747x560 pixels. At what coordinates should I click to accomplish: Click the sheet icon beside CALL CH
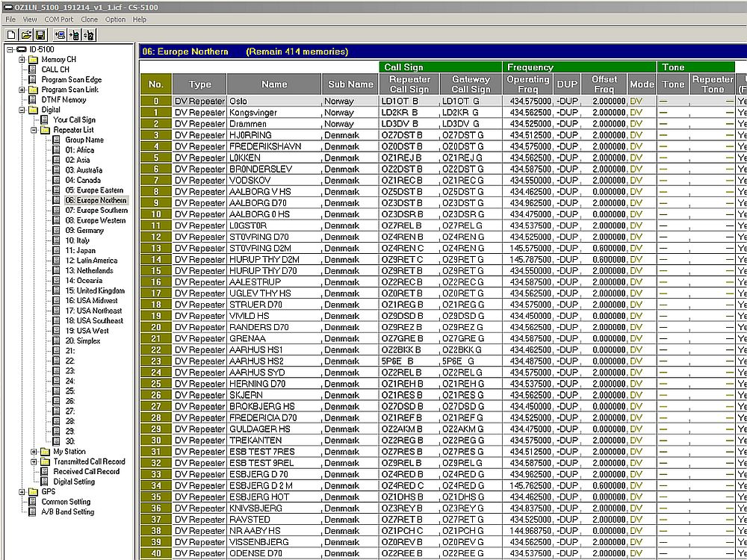click(x=33, y=69)
